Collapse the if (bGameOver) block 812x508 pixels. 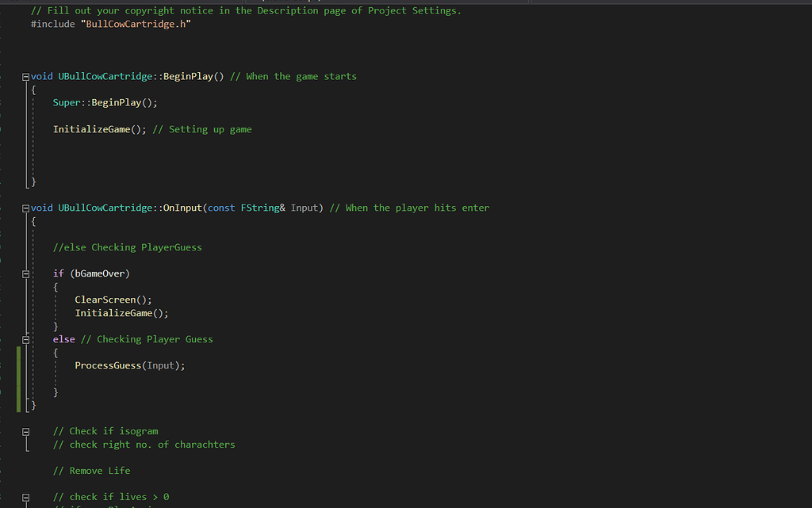coord(25,273)
